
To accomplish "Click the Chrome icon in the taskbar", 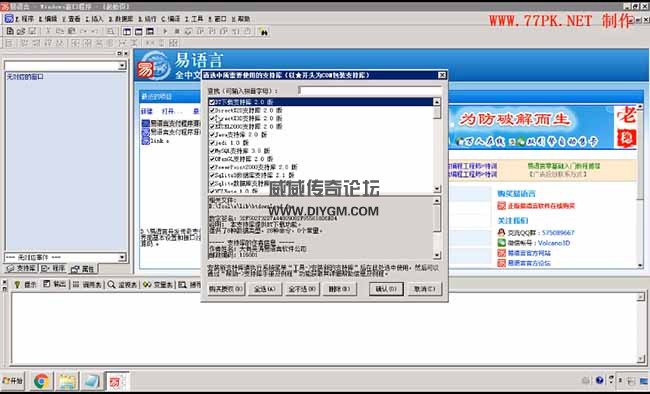I will 41,381.
